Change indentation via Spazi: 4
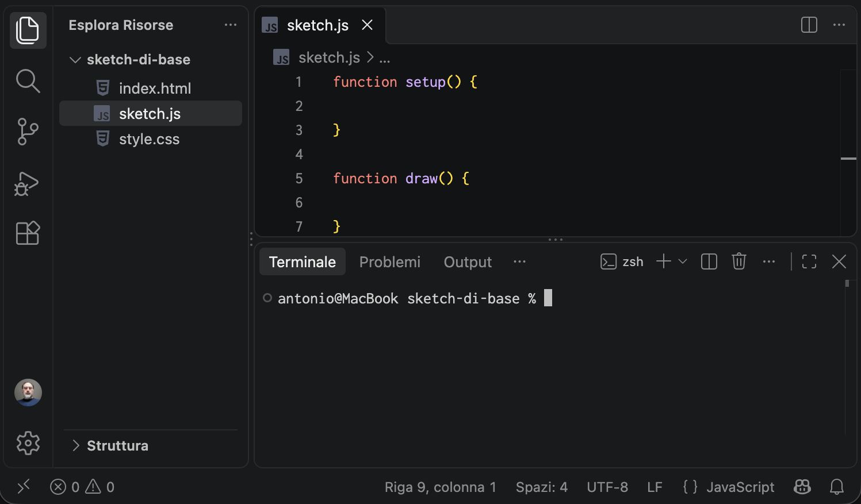This screenshot has height=504, width=861. (x=542, y=487)
